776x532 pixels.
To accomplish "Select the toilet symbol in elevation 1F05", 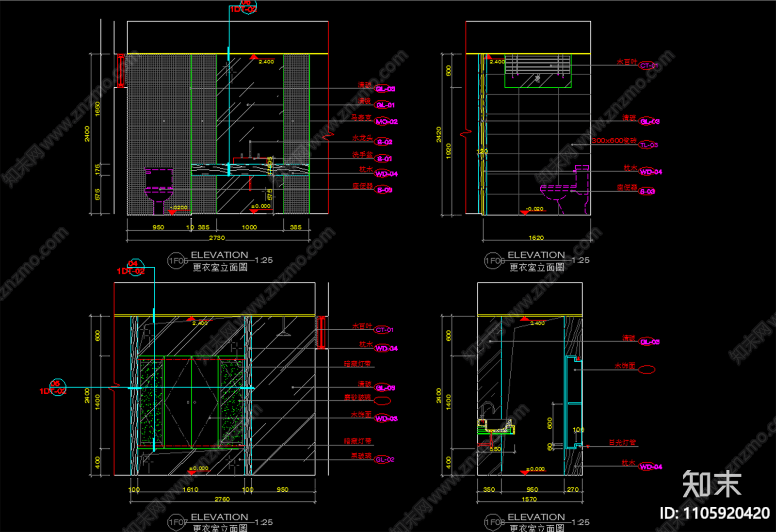I will coord(159,191).
